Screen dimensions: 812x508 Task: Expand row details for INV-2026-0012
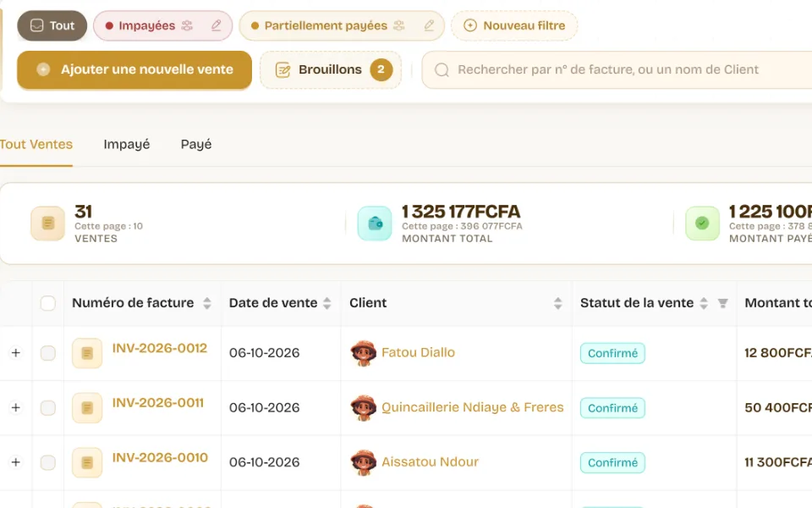(x=16, y=353)
